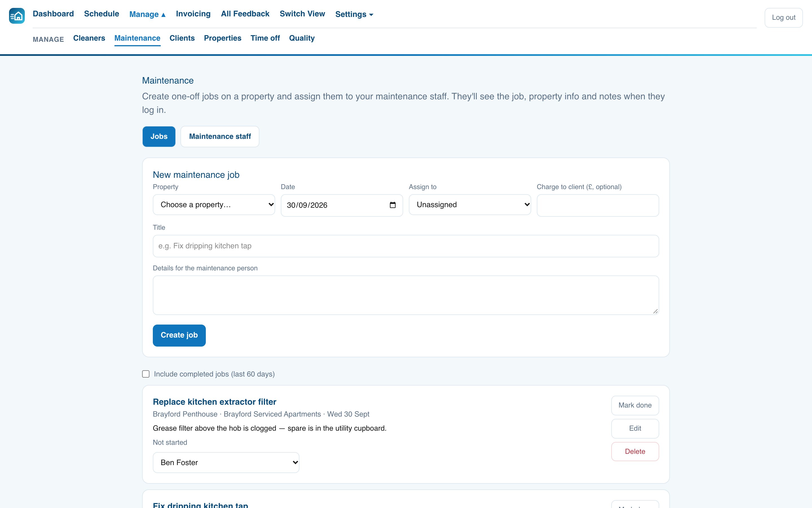Click the Replace kitchen extractor filter title
This screenshot has height=508, width=812.
[x=214, y=402]
